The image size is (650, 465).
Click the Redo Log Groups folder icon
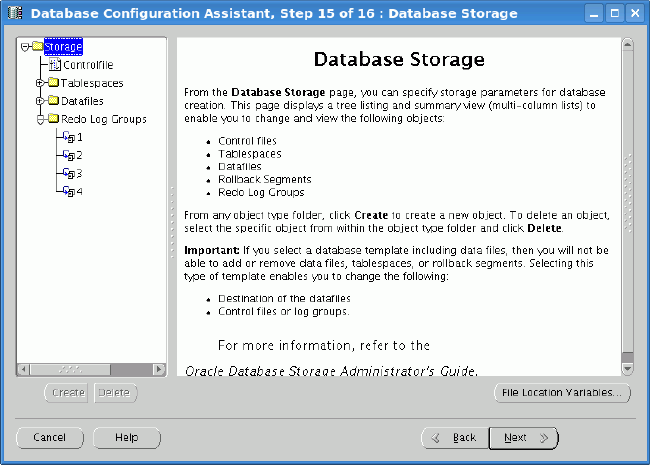(54, 119)
